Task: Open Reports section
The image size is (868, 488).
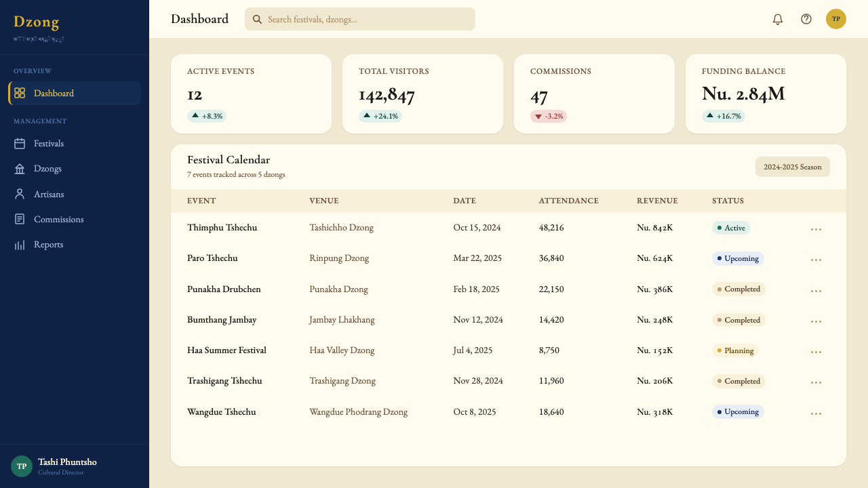Action: (x=75, y=245)
